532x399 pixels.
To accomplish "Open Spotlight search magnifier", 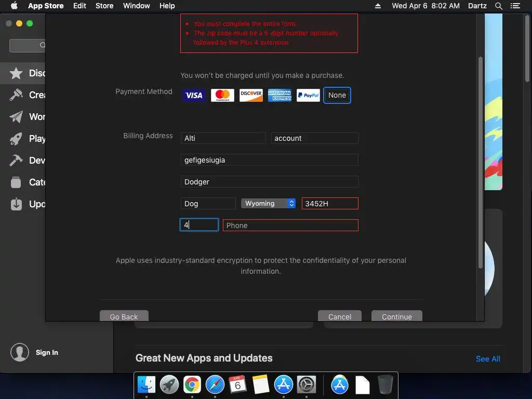I will click(x=498, y=6).
